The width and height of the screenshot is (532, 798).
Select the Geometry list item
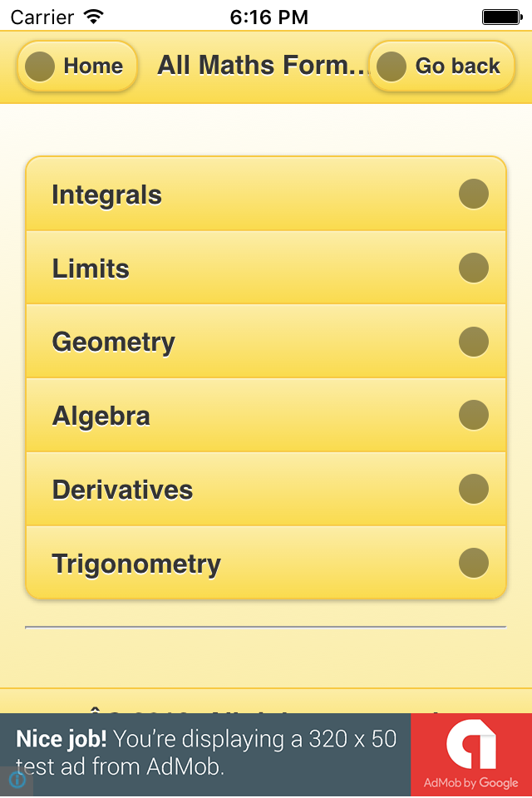click(x=113, y=342)
